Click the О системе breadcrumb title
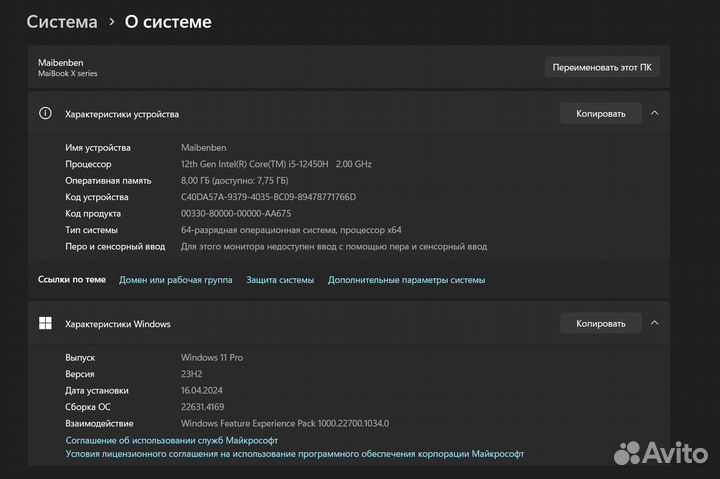Viewport: 720px width, 479px height. pyautogui.click(x=168, y=22)
